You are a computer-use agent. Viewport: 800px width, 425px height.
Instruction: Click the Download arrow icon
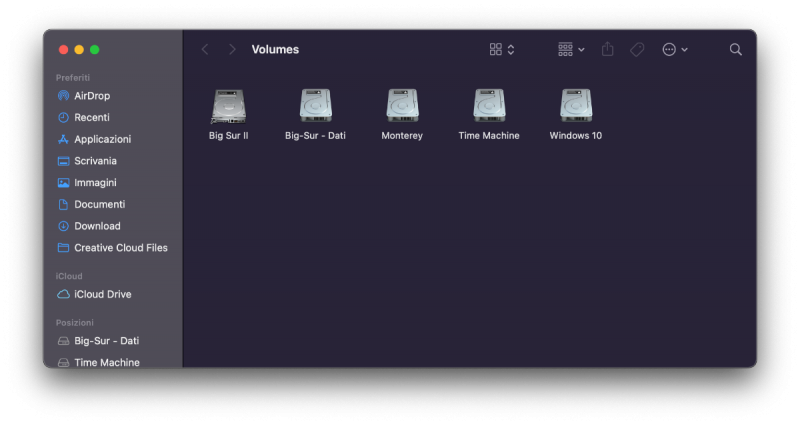click(x=63, y=226)
